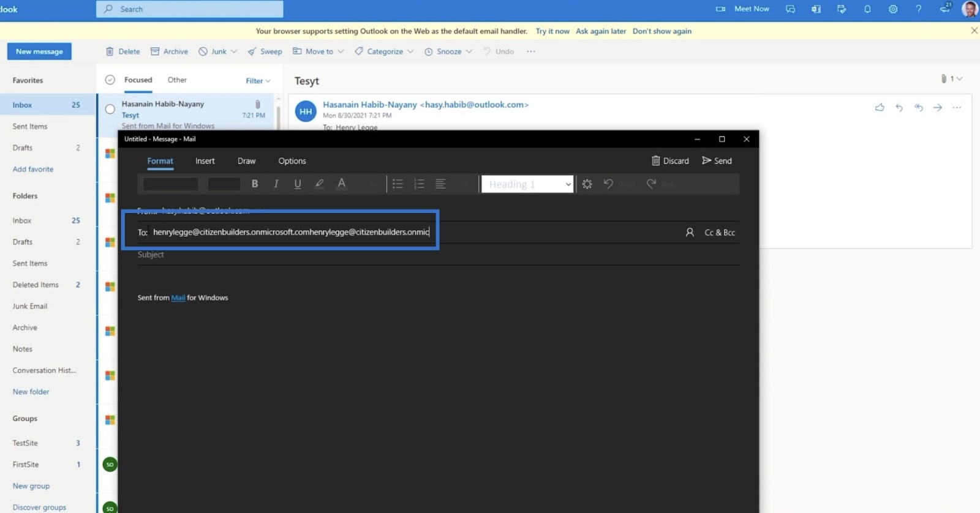Switch to the Options tab
Viewport: 980px width, 513px height.
point(292,161)
